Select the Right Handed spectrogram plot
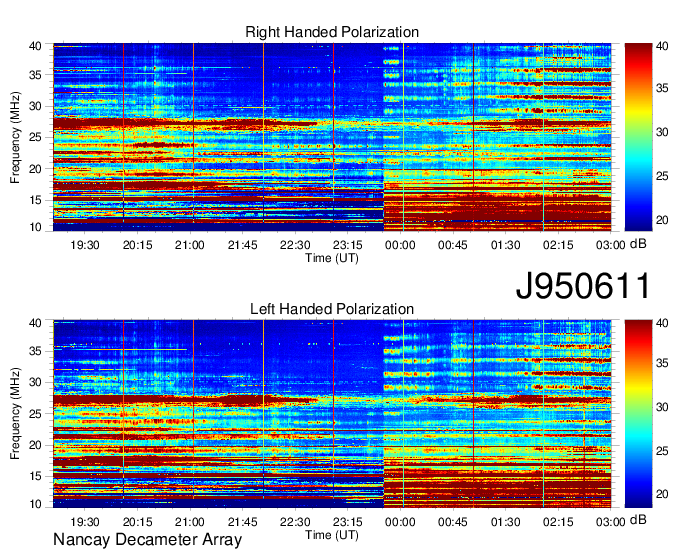The width and height of the screenshot is (680, 552). coord(332,137)
